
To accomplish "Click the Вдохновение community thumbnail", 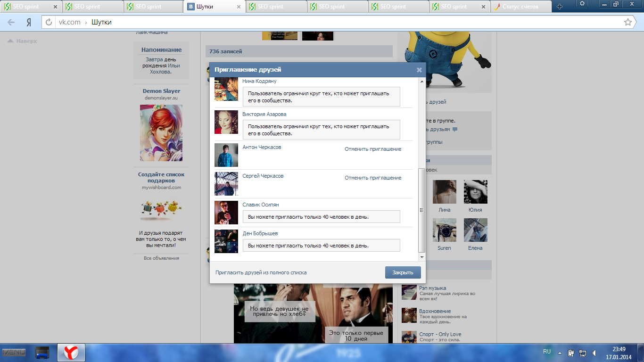I will coord(409,315).
